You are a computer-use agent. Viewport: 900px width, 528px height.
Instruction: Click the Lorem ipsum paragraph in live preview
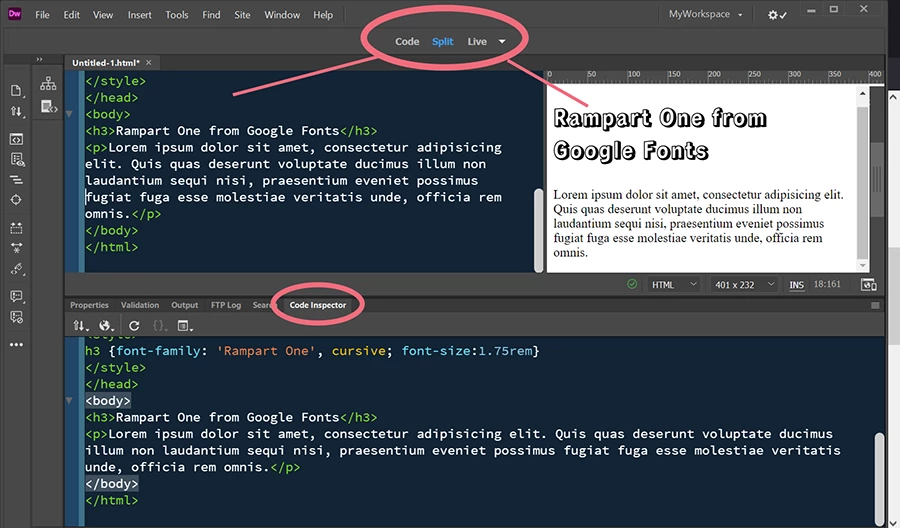[x=698, y=223]
